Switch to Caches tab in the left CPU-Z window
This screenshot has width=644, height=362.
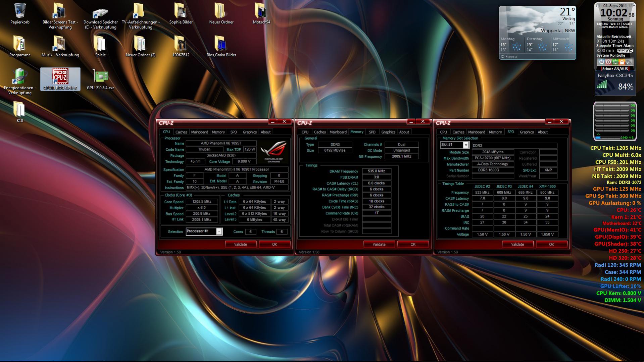tap(181, 132)
